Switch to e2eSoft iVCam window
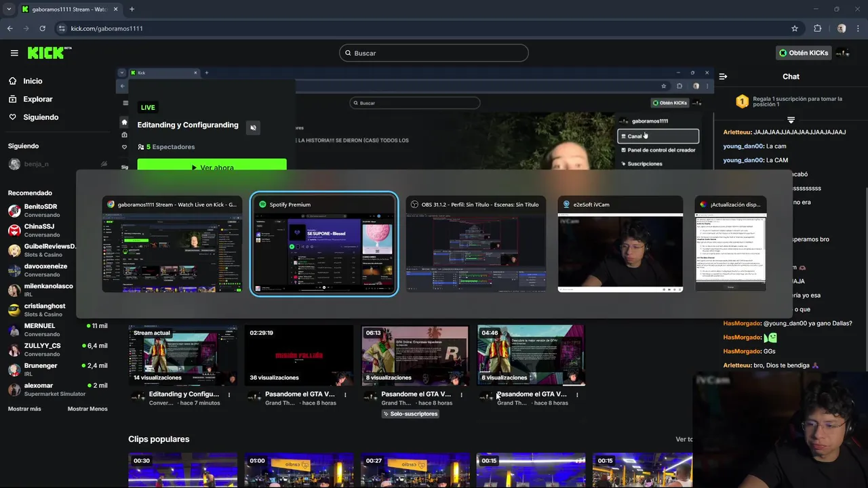This screenshot has width=868, height=488. pyautogui.click(x=620, y=245)
